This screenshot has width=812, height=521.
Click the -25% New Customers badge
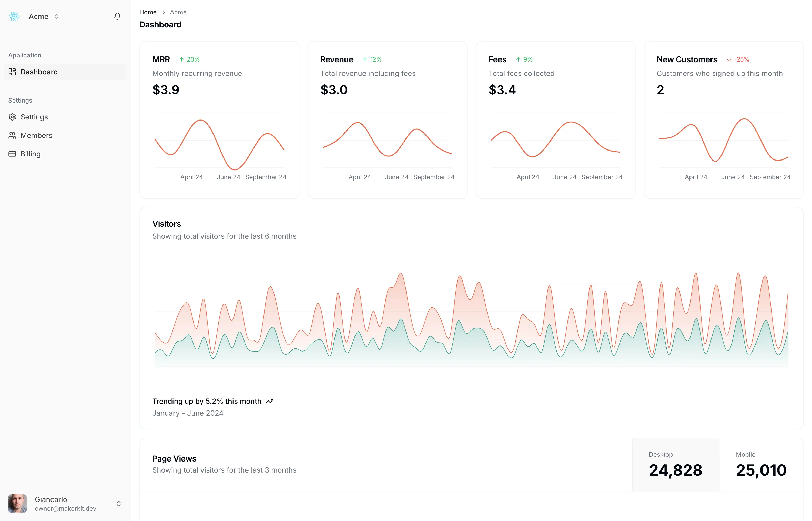coord(738,59)
